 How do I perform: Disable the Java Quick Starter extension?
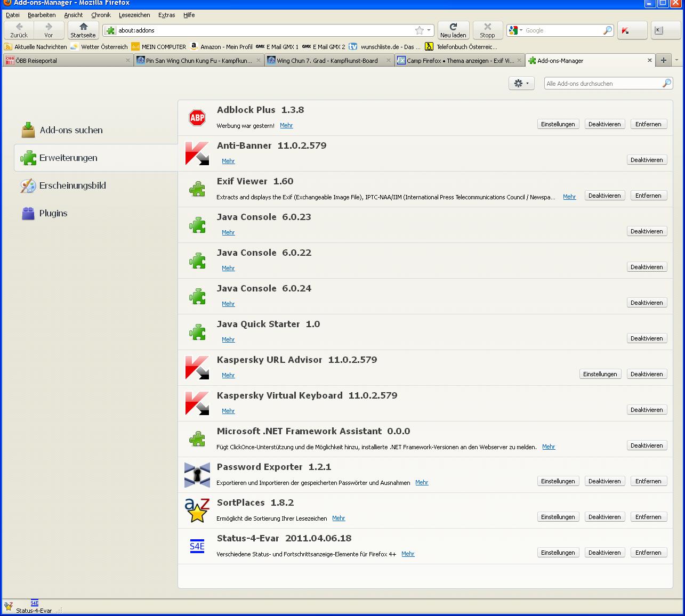[x=646, y=338]
